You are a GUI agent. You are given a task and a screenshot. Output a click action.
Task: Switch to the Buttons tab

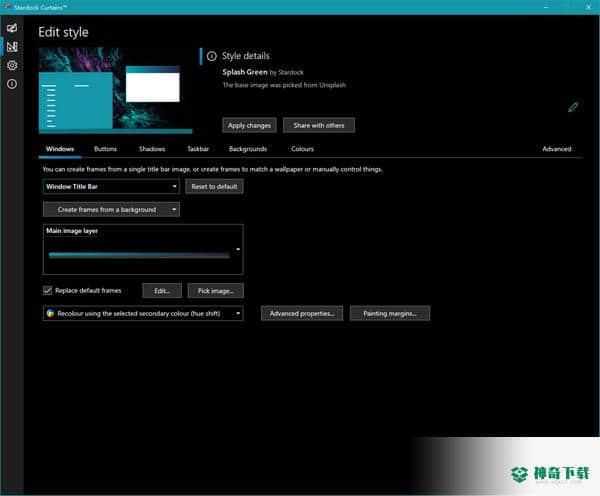click(105, 149)
